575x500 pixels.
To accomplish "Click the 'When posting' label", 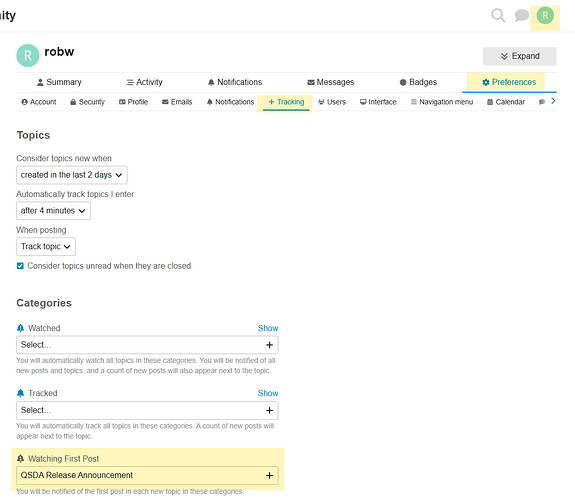I will click(41, 230).
